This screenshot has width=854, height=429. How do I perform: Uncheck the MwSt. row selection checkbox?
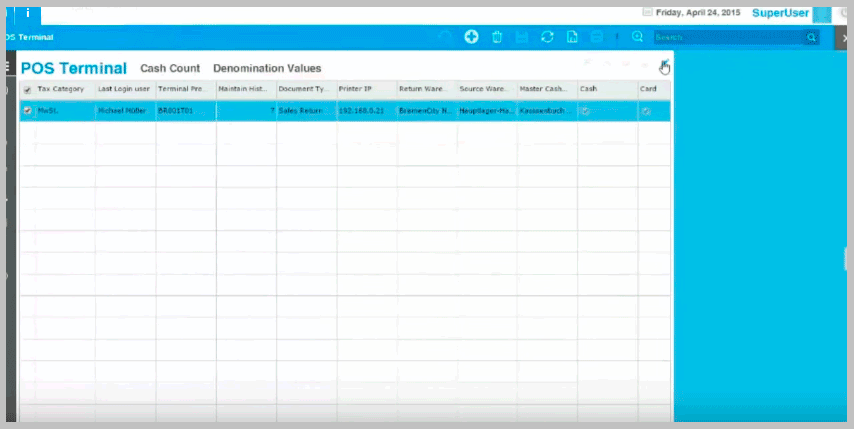pyautogui.click(x=28, y=111)
